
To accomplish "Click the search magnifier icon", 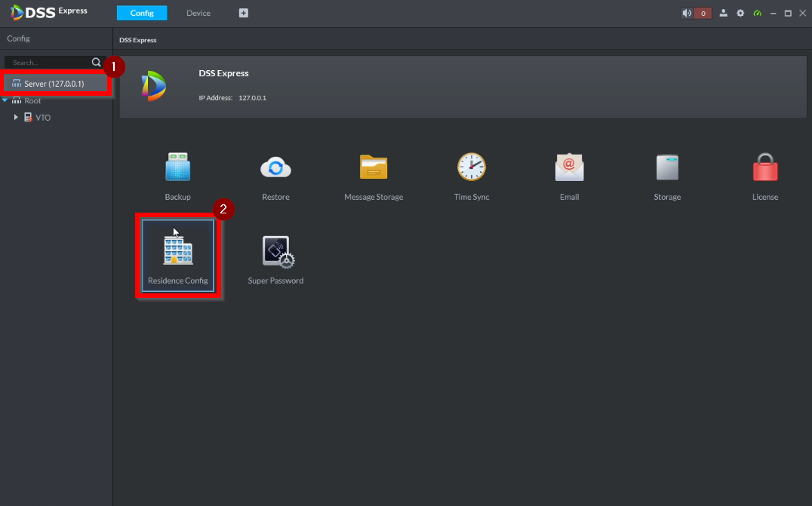I will pos(97,62).
